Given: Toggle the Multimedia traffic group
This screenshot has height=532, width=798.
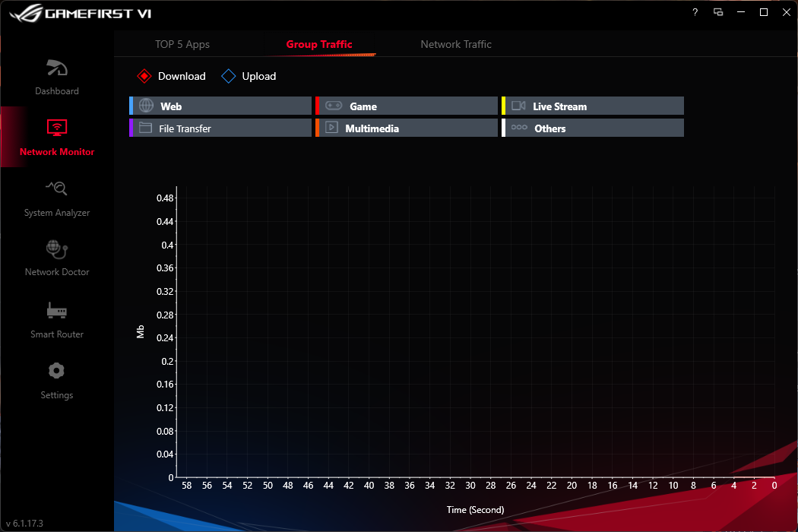Looking at the screenshot, I should click(x=407, y=128).
